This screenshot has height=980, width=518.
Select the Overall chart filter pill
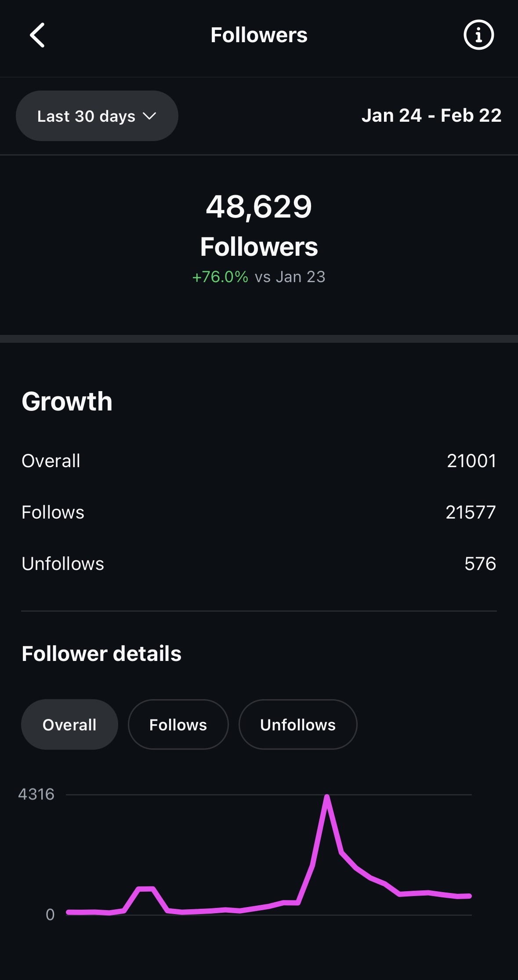tap(69, 725)
